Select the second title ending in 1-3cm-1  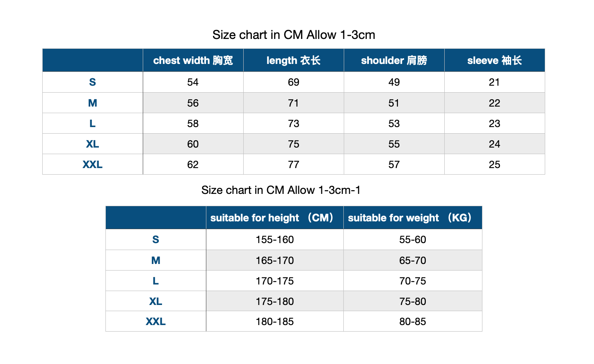tap(281, 190)
